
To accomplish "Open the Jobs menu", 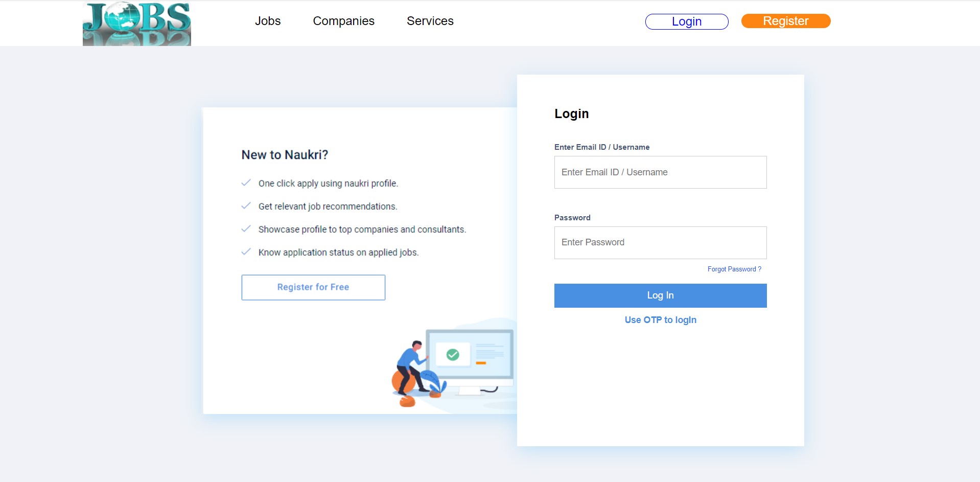I will pos(268,21).
